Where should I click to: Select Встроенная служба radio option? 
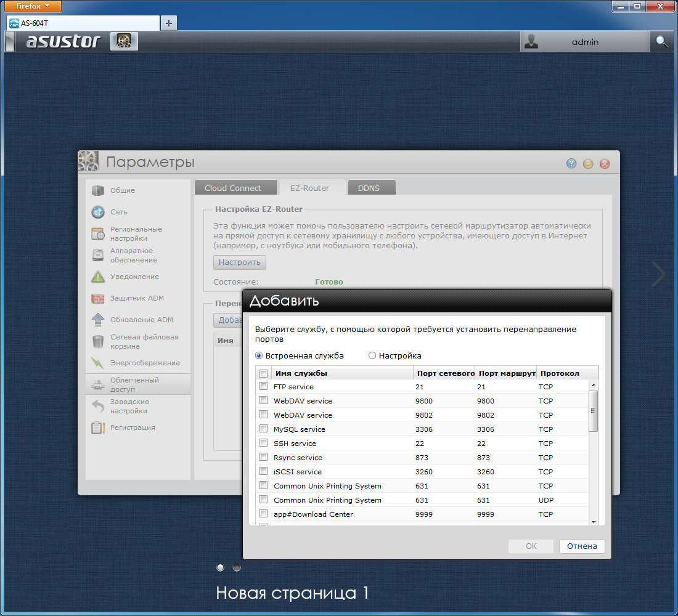click(x=259, y=356)
